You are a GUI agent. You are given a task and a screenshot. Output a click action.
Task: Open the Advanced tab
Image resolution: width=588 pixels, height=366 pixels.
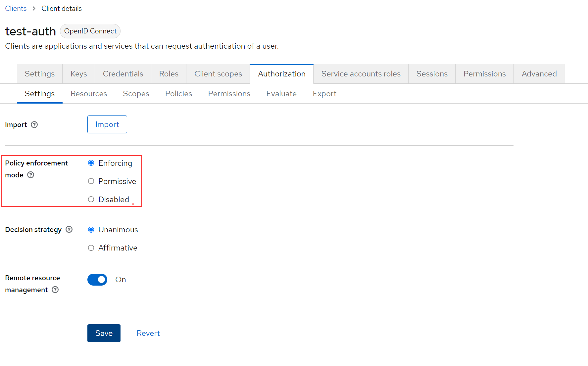(539, 74)
